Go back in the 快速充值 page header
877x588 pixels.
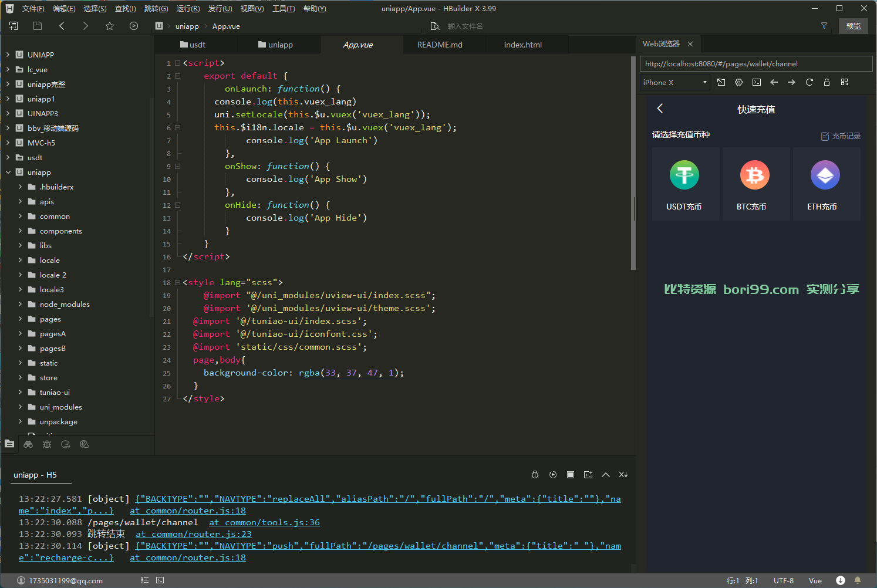point(660,109)
